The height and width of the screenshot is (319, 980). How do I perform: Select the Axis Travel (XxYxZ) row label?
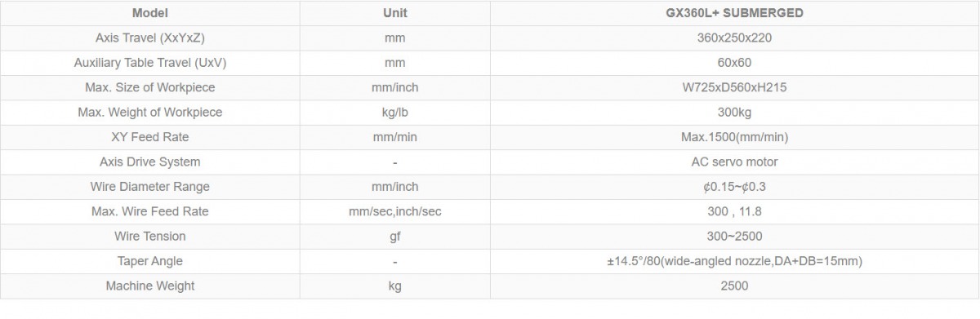(x=149, y=38)
